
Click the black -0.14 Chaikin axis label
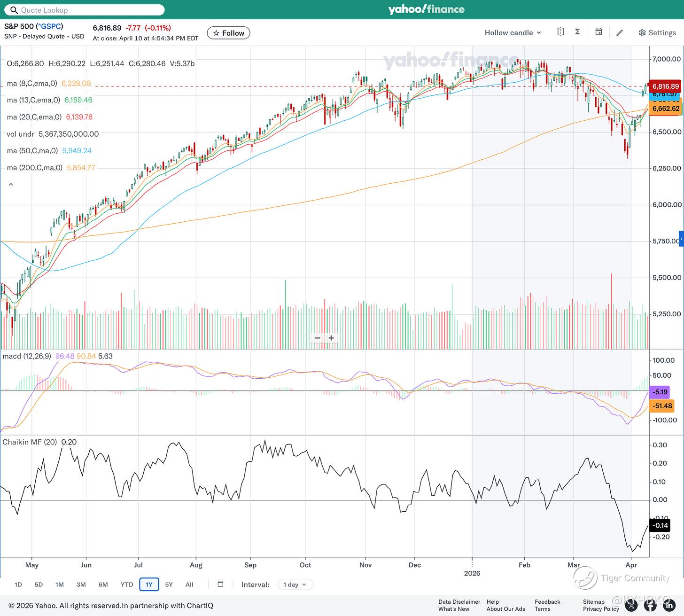pos(660,525)
